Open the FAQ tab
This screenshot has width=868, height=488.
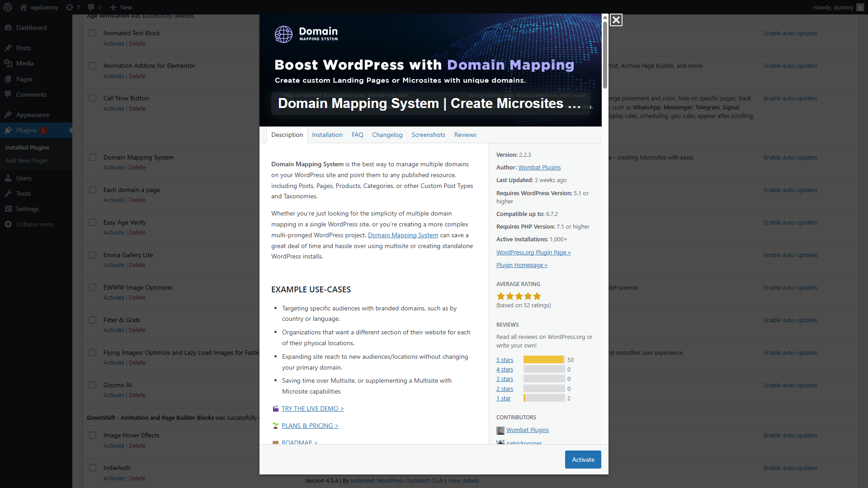358,135
